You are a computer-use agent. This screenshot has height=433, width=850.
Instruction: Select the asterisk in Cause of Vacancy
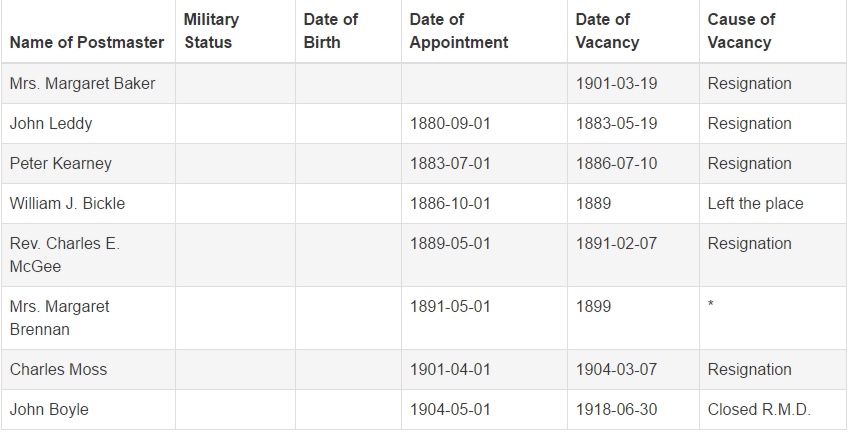(711, 304)
